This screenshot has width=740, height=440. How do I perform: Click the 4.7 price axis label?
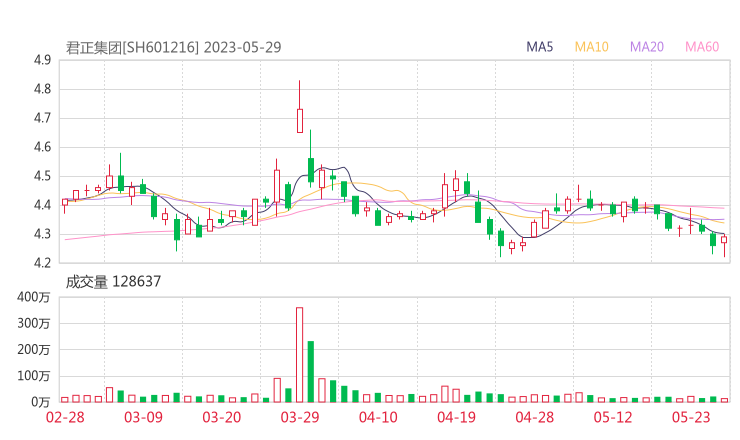pos(42,118)
